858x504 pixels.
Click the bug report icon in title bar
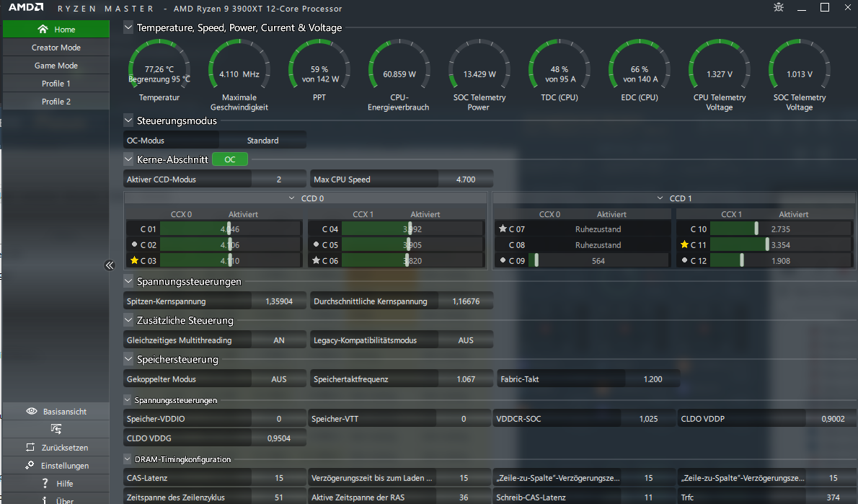pyautogui.click(x=779, y=8)
